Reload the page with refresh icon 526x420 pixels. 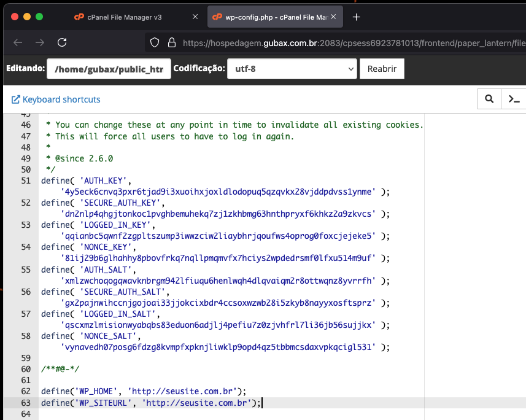(x=62, y=42)
